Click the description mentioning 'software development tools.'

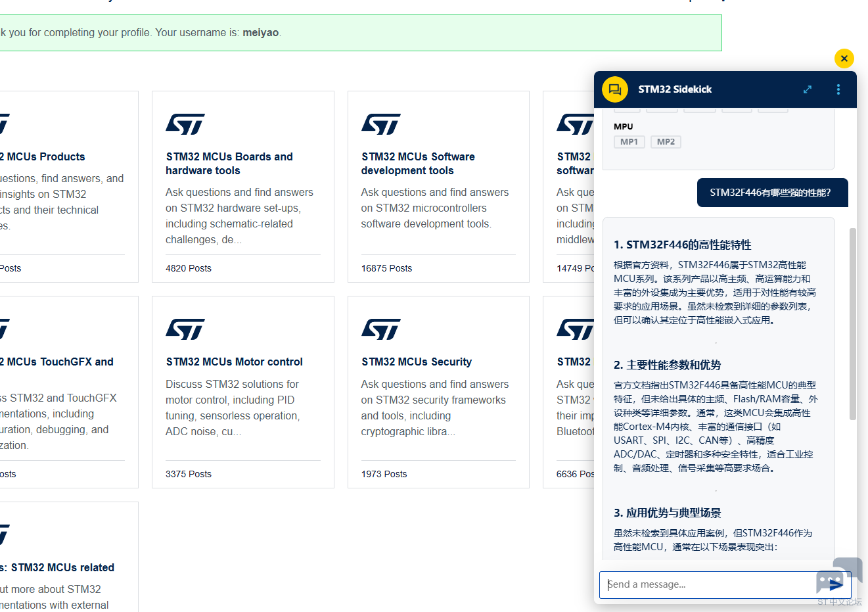[434, 208]
